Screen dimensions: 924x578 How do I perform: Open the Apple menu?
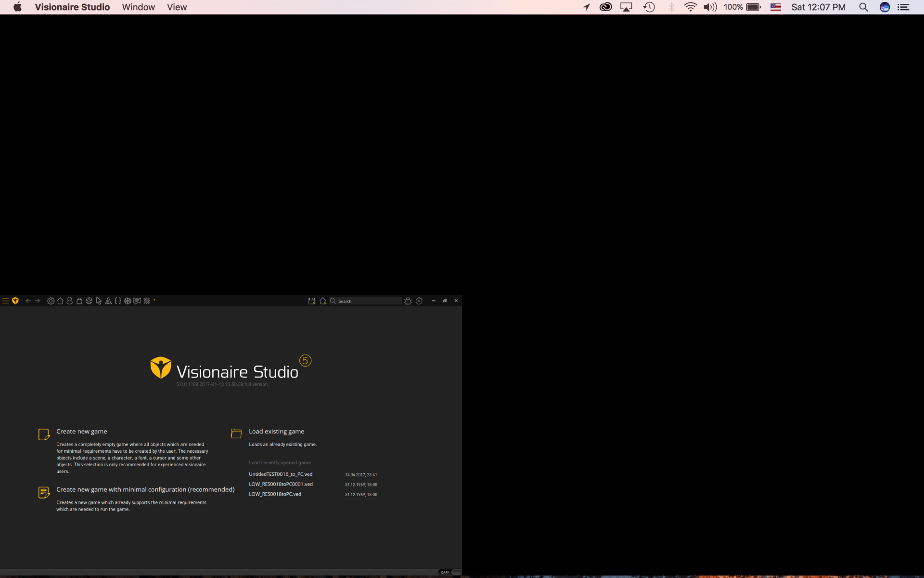[17, 7]
